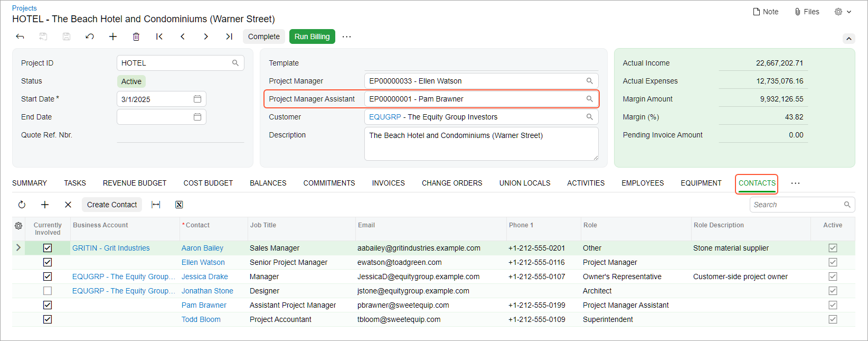
Task: Fit columns width in contacts grid
Action: coord(156,205)
